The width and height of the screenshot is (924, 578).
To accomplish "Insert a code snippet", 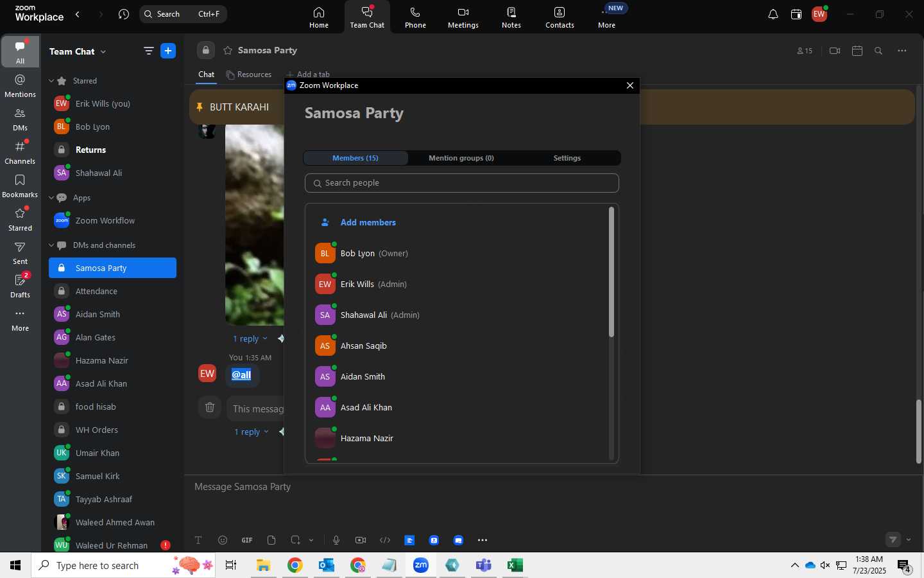I will [385, 540].
